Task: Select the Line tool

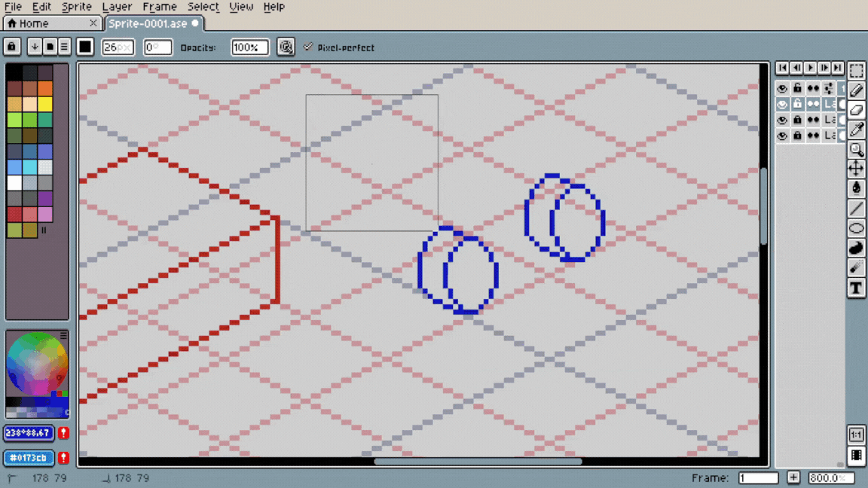Action: point(857,209)
